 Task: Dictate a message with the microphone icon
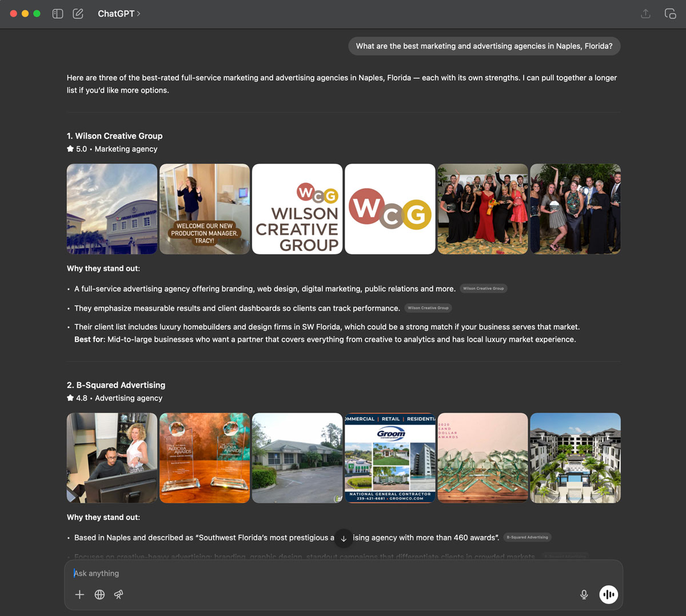(x=584, y=594)
